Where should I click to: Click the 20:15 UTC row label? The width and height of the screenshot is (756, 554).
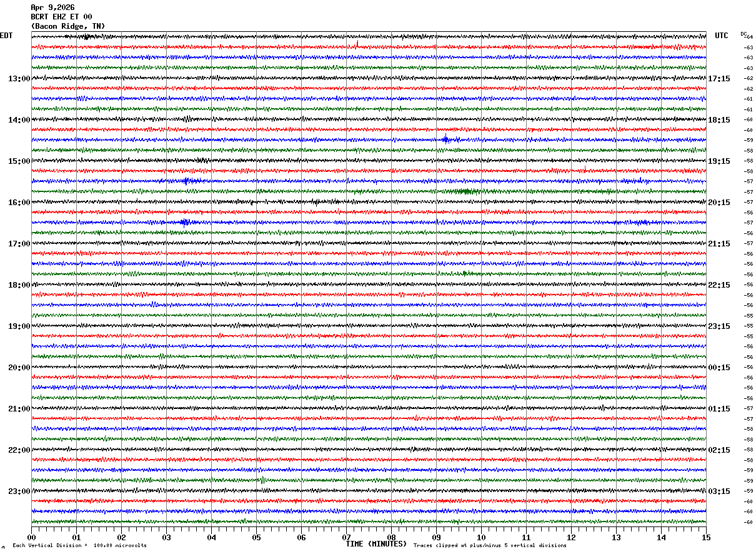pos(719,203)
